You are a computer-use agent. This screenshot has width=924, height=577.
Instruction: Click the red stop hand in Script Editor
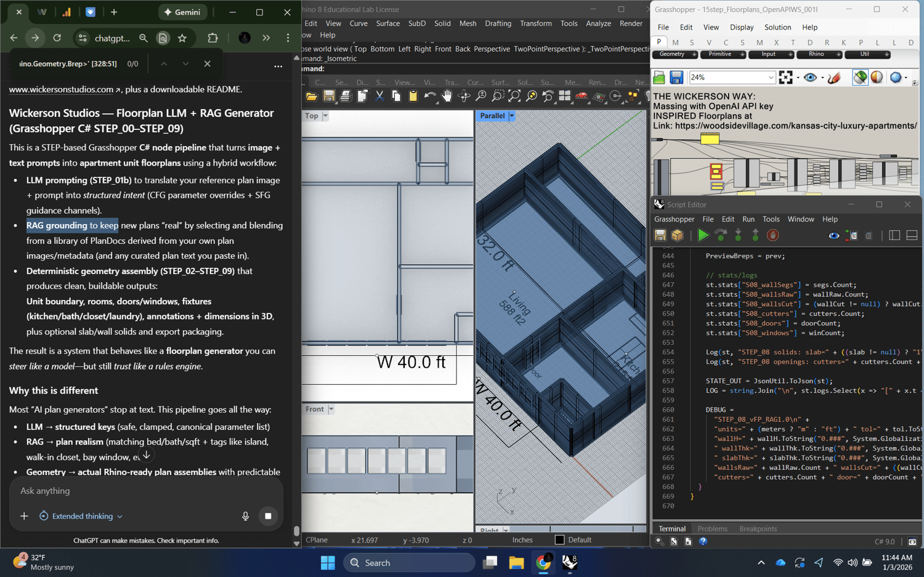tap(772, 235)
